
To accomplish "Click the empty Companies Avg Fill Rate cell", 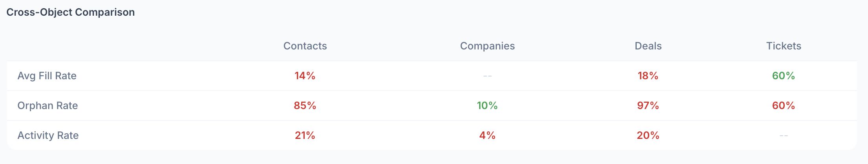I will coord(487,76).
